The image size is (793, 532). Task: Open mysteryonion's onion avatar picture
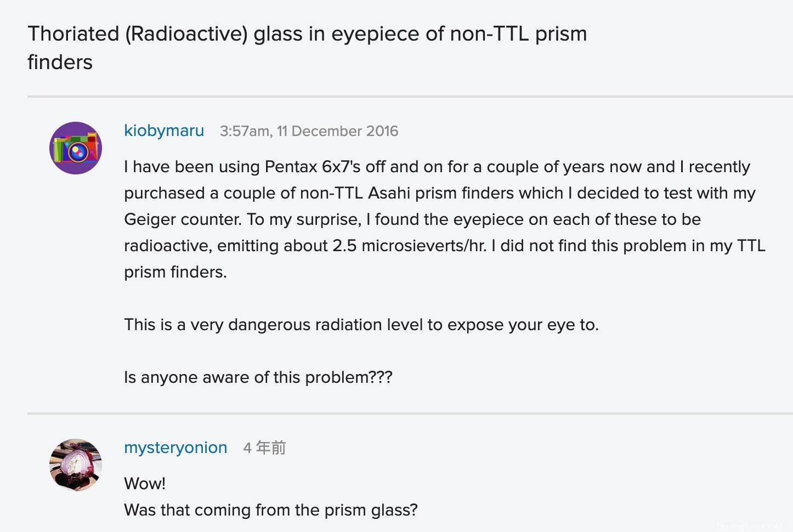point(76,465)
